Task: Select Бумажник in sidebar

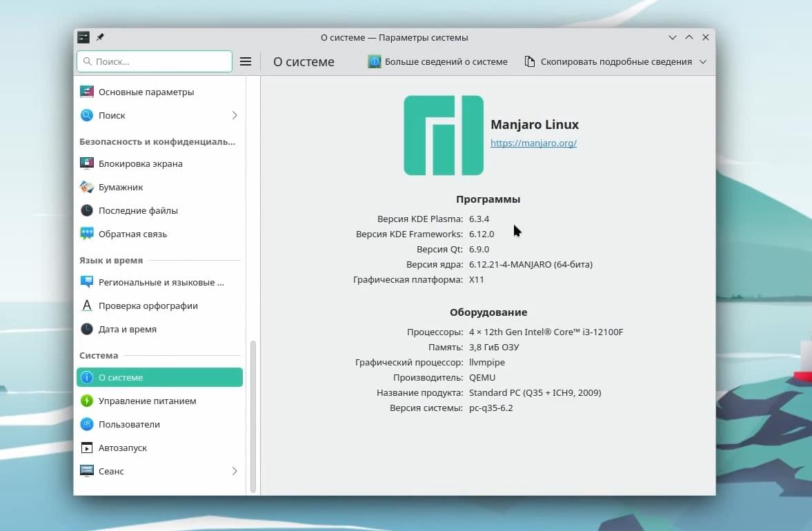Action: [x=159, y=187]
